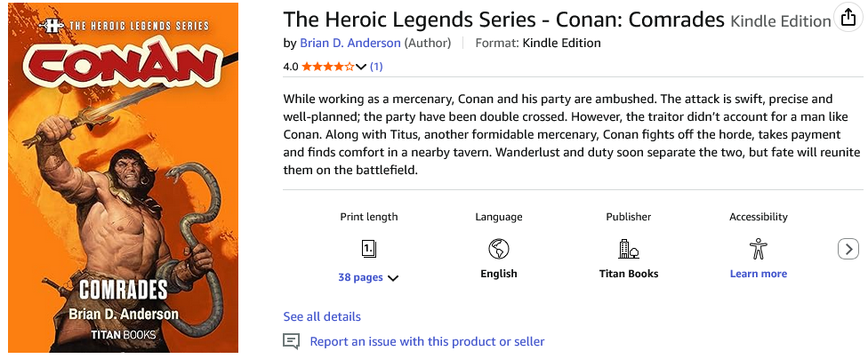Click Learn more under Accessibility
The image size is (868, 359).
click(x=758, y=274)
